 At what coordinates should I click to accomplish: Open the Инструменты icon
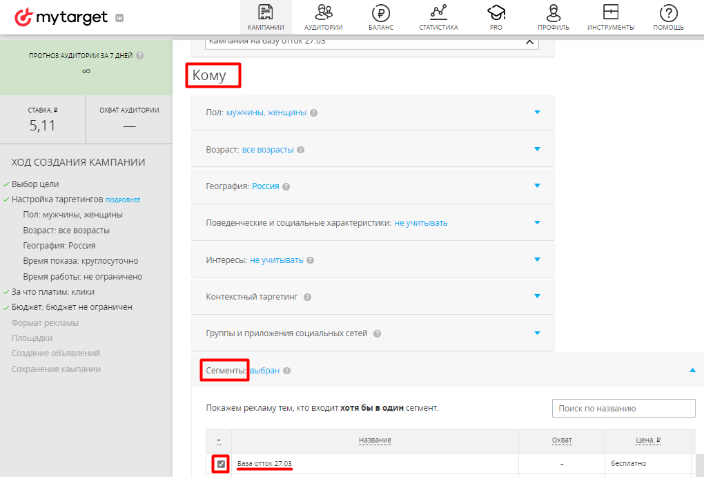[611, 13]
